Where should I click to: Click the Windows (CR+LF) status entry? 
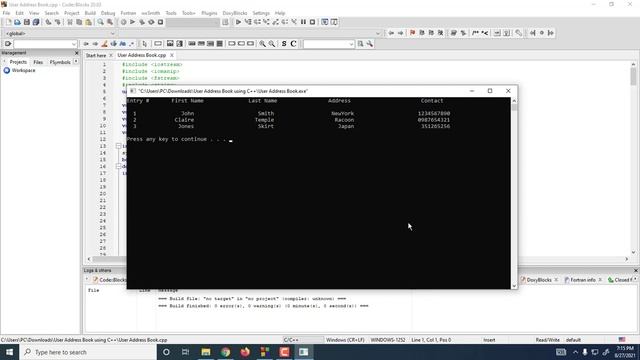(x=345, y=340)
